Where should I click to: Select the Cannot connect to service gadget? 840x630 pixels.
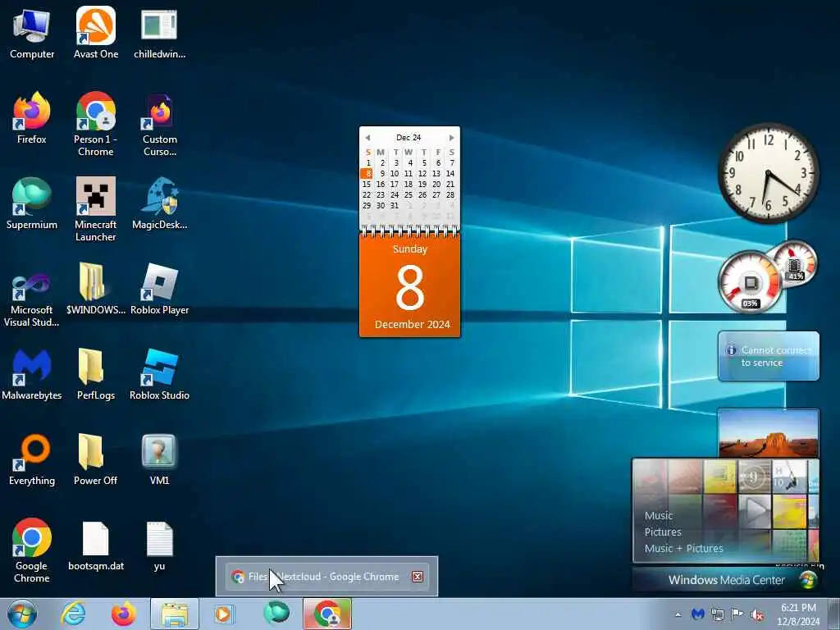(x=768, y=356)
